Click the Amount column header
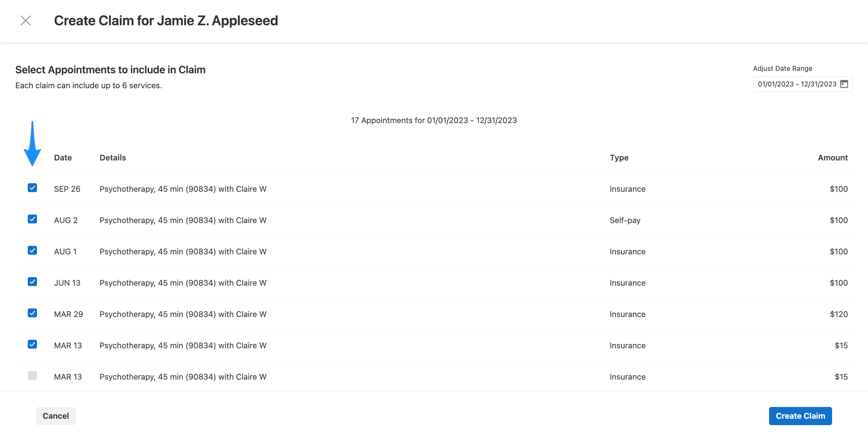Image resolution: width=868 pixels, height=439 pixels. 833,158
